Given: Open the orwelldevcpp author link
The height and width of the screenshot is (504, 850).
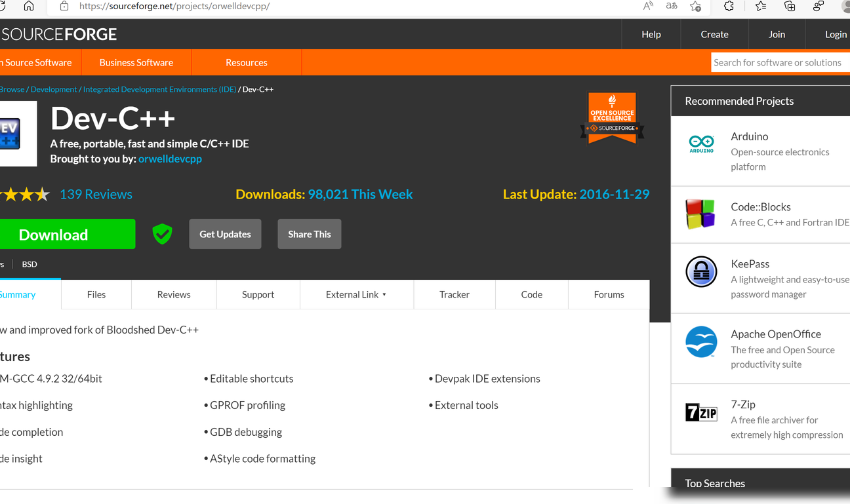Looking at the screenshot, I should (x=170, y=159).
